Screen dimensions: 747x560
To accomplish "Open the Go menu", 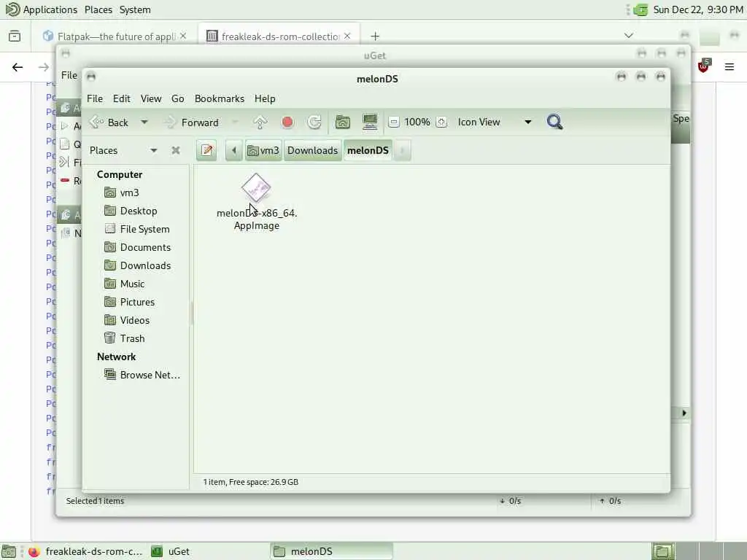I will (178, 98).
